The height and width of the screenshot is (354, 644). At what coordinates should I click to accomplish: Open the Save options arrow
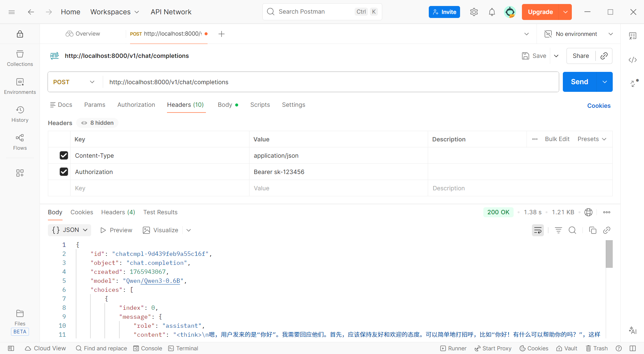(x=556, y=56)
